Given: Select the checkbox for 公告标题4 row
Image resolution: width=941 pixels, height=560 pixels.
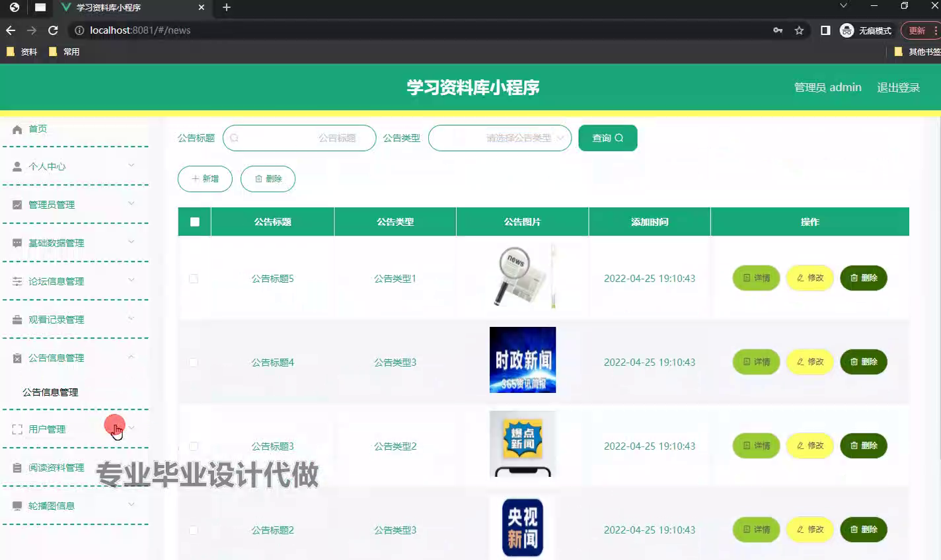Looking at the screenshot, I should point(194,363).
